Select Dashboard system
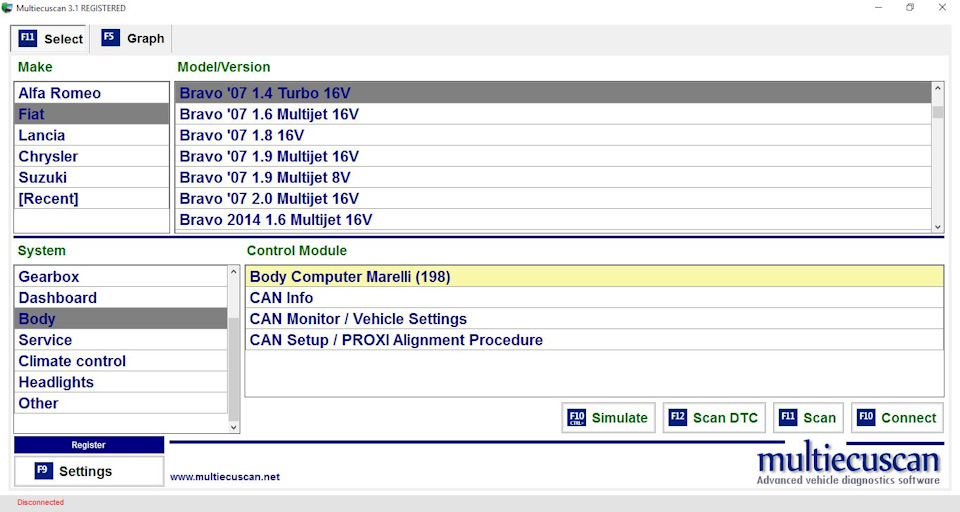This screenshot has height=512, width=960. [x=121, y=298]
